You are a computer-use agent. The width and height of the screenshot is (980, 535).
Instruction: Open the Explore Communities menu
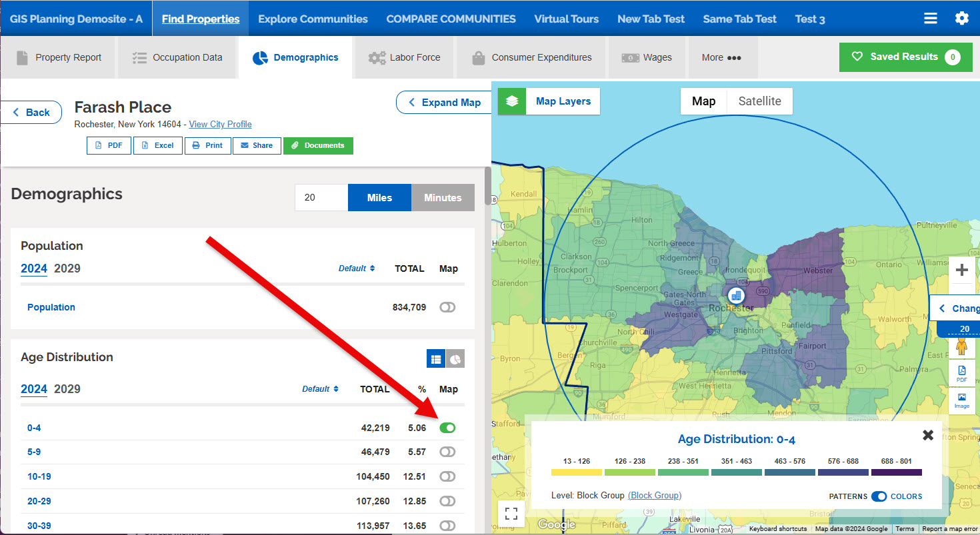312,18
